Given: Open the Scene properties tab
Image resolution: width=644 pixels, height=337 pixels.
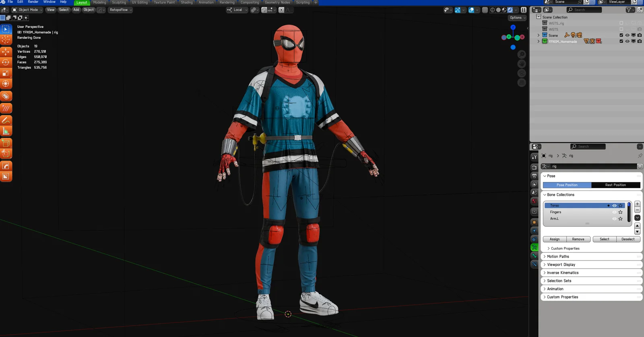Looking at the screenshot, I should click(x=534, y=192).
